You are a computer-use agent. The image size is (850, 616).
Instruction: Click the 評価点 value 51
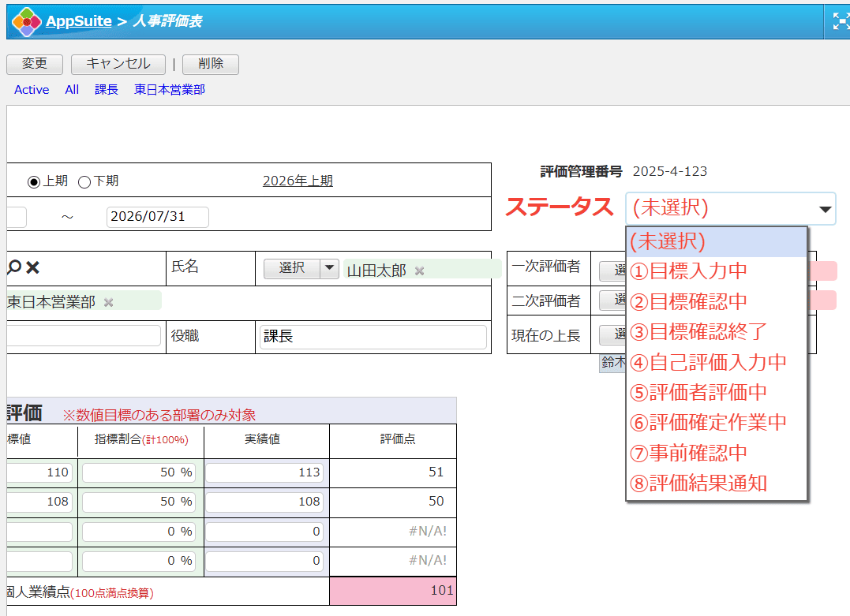(436, 472)
